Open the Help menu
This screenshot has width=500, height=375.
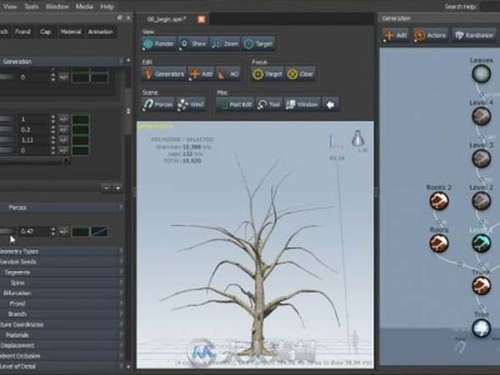point(107,6)
